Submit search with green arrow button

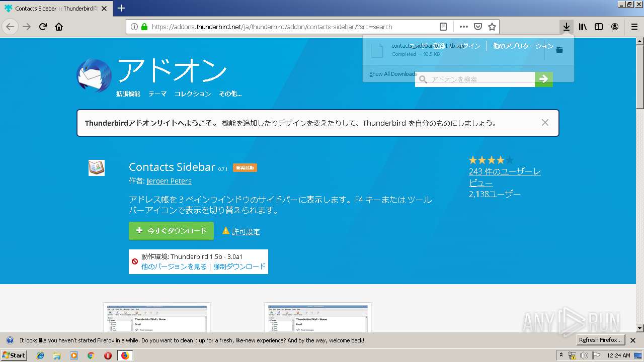544,79
